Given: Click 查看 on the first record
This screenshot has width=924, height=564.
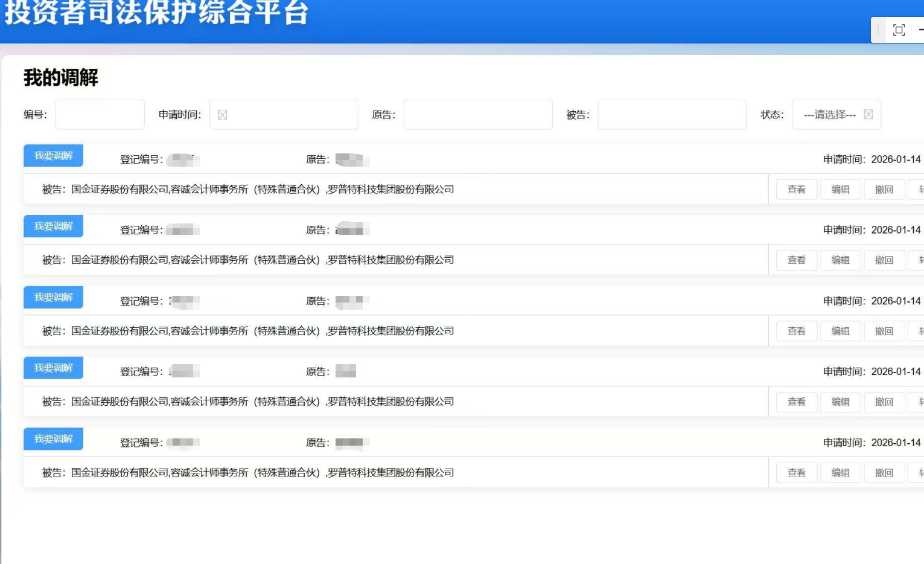Looking at the screenshot, I should [796, 189].
